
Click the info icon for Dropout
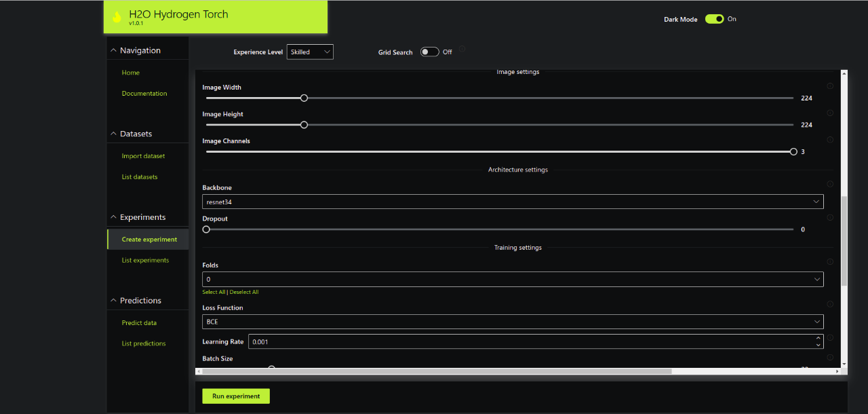coord(830,218)
